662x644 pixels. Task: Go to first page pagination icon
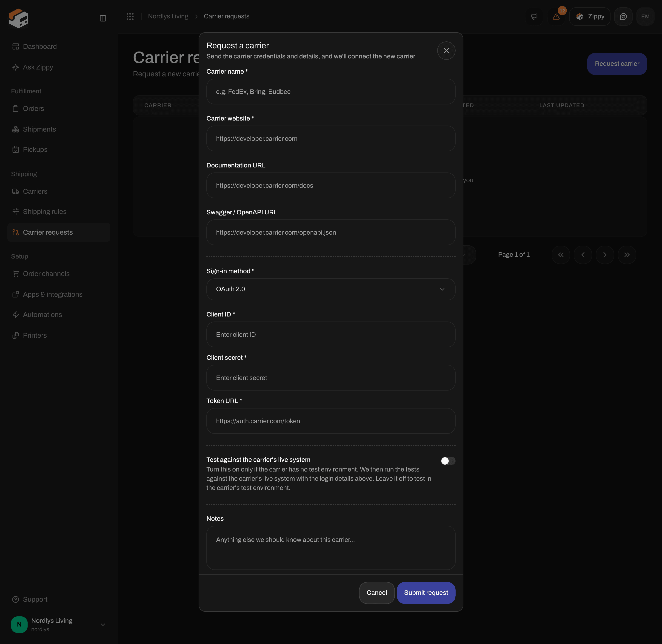pyautogui.click(x=561, y=255)
